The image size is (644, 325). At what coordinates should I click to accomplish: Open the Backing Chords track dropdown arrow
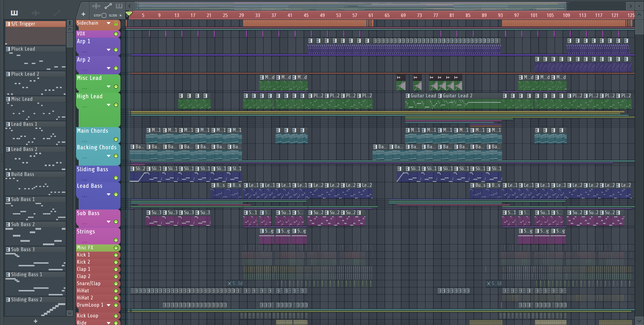click(108, 156)
